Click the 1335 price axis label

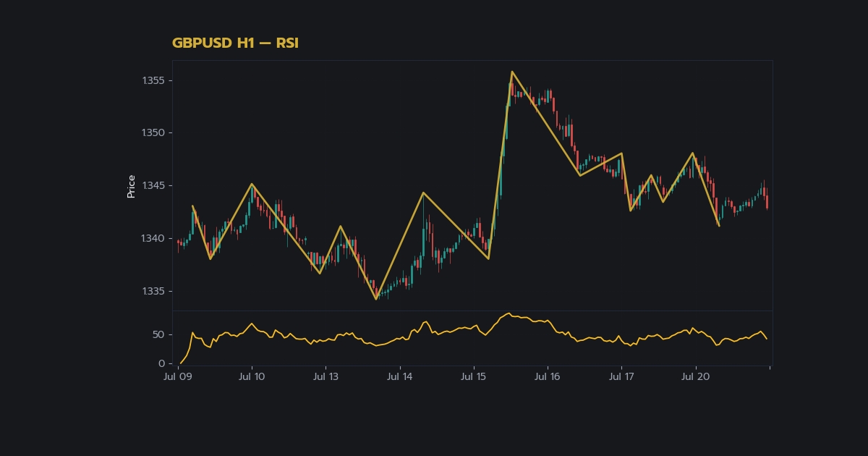(153, 292)
